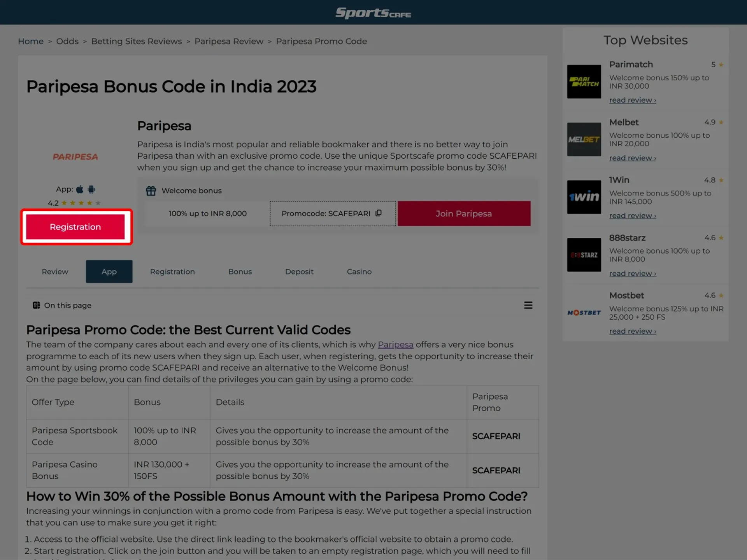Click the star beside Parimatch rating 5
This screenshot has width=747, height=560.
[x=721, y=65]
